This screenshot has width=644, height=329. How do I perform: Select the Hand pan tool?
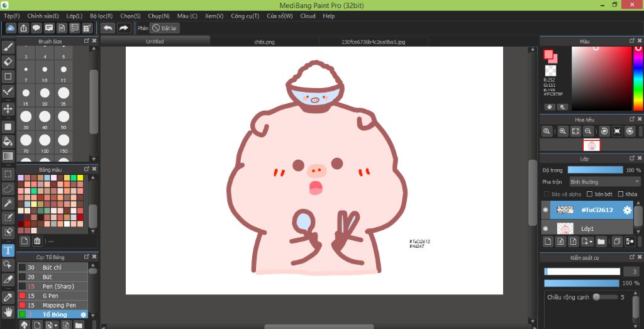tap(8, 311)
